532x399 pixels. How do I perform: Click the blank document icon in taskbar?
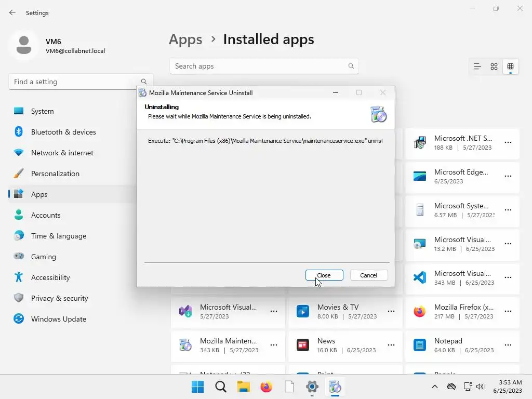[289, 387]
